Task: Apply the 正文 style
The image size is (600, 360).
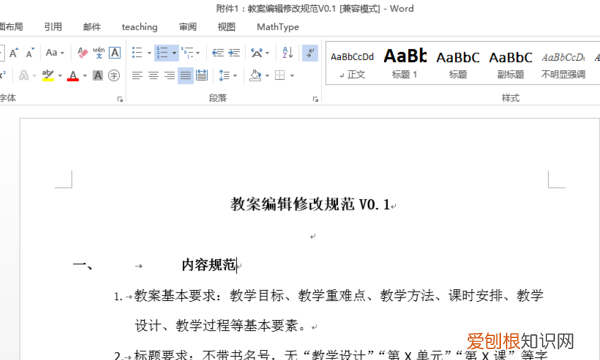Action: (352, 64)
